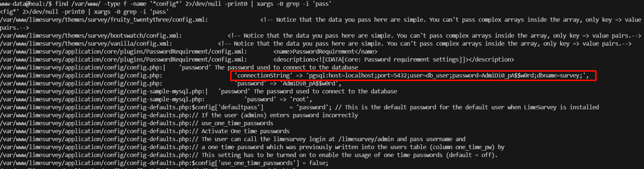
Task: Click the www-data@heal shell prompt
Action: tap(26, 4)
